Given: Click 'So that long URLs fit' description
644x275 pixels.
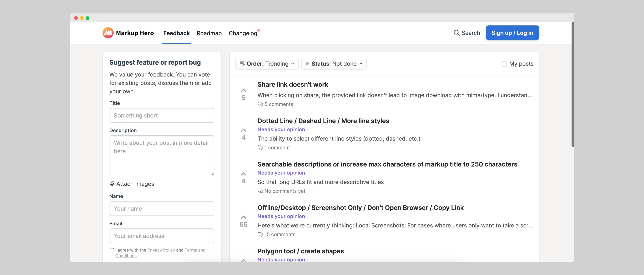Looking at the screenshot, I should (x=320, y=182).
